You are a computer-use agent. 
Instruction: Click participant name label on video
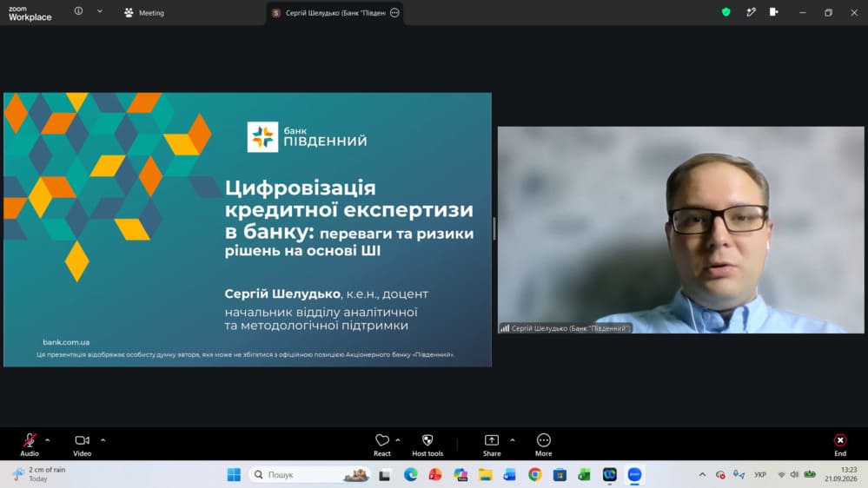(x=565, y=328)
